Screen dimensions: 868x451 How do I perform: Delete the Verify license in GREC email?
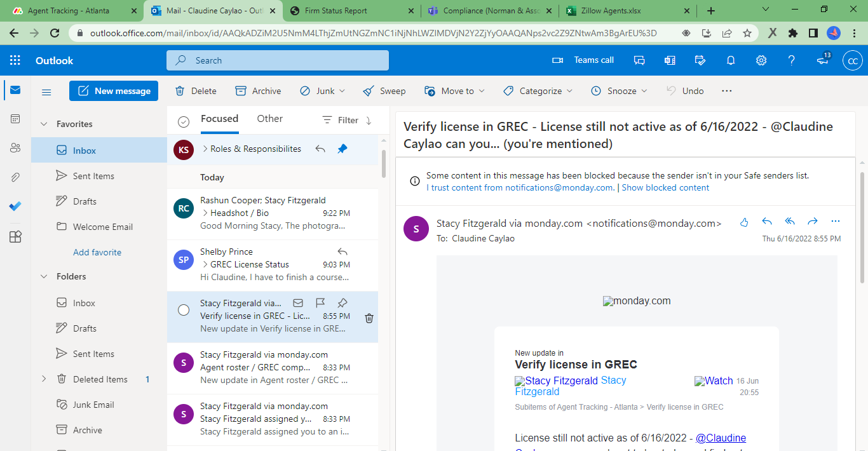(x=369, y=318)
